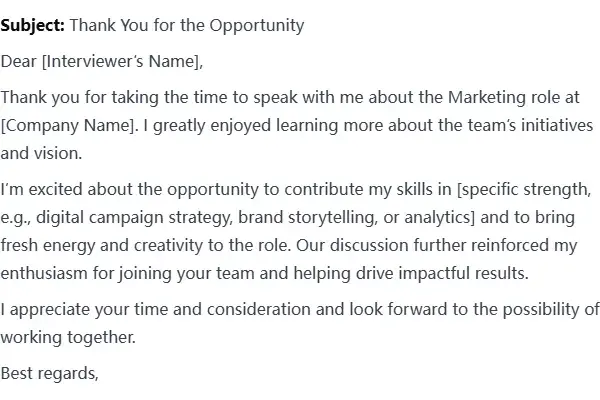The width and height of the screenshot is (600, 400).
Task: Click the subject text "Thank You for the Opportunity"
Action: (187, 25)
